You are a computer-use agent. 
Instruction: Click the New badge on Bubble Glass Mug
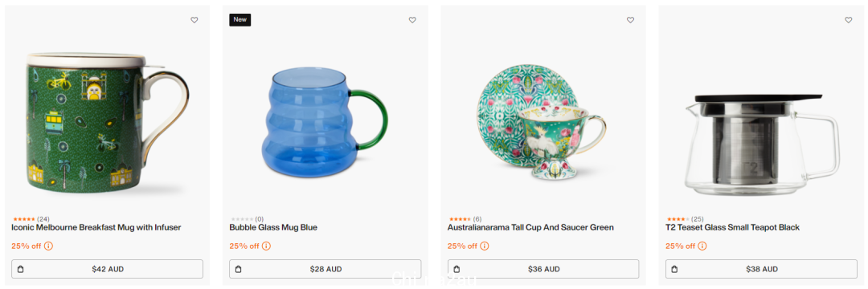pos(240,20)
